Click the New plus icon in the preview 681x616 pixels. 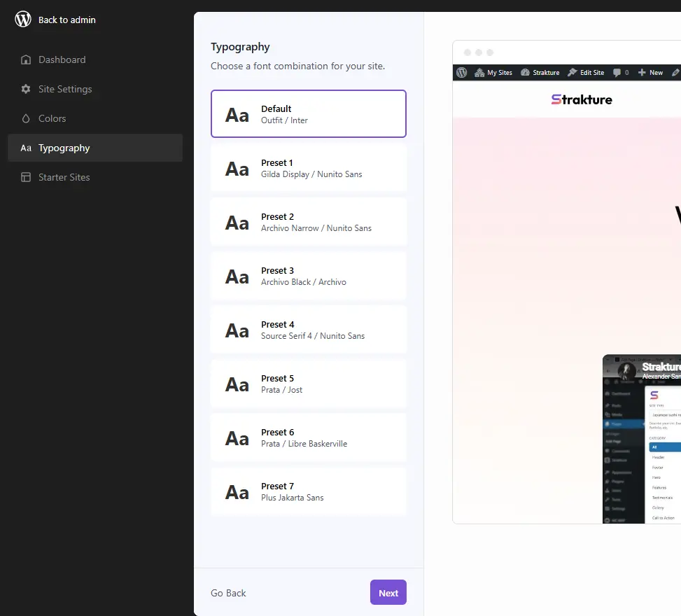click(x=643, y=72)
